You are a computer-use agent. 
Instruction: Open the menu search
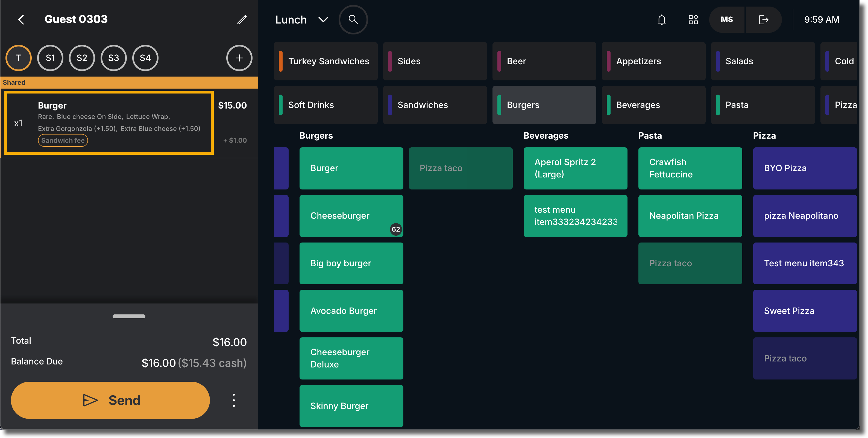[353, 20]
